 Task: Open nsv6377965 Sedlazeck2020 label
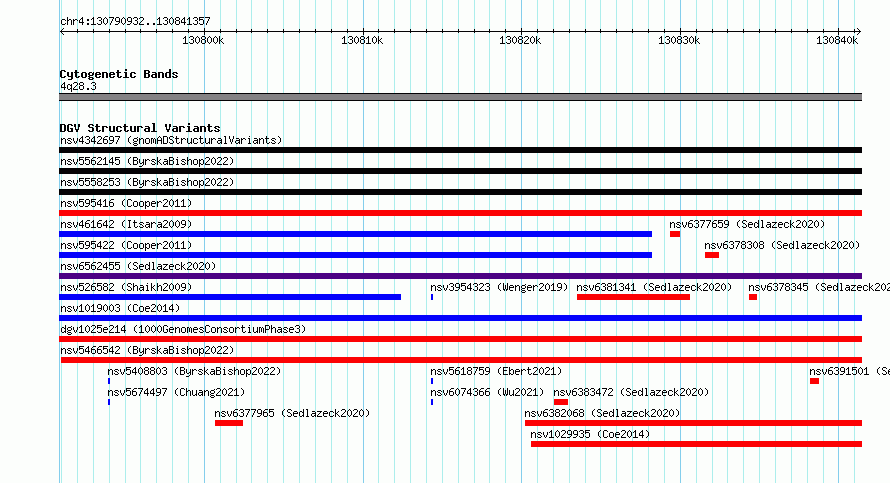292,413
